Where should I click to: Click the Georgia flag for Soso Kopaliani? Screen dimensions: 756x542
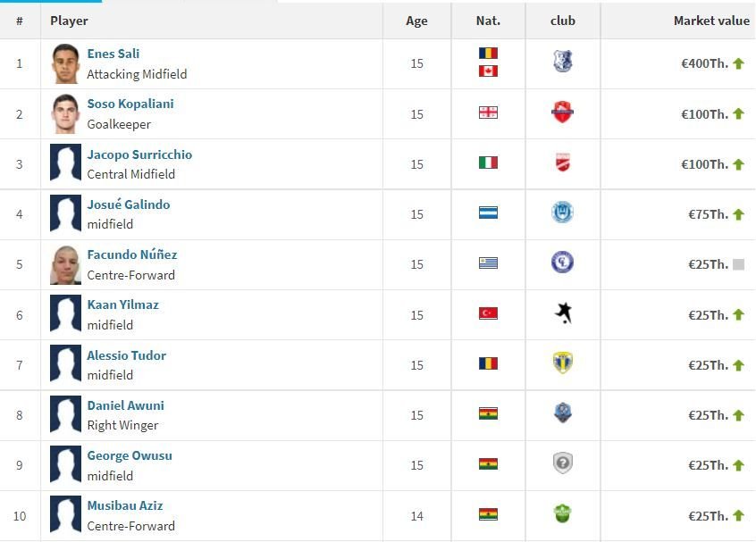click(x=488, y=113)
